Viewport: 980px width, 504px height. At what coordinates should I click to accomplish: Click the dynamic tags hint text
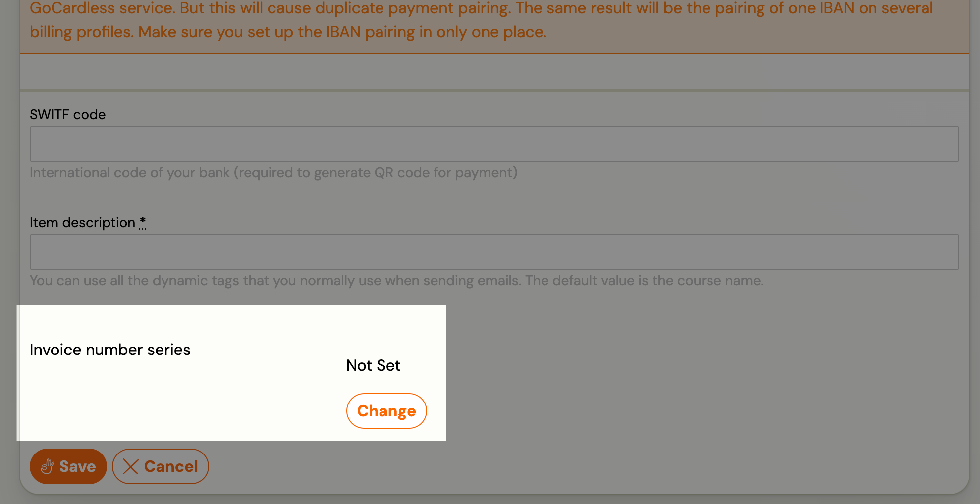pyautogui.click(x=396, y=280)
